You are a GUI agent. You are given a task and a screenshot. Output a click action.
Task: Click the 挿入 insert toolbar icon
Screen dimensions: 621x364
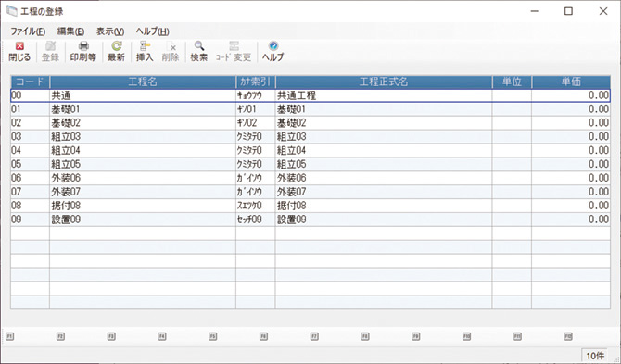(x=145, y=52)
